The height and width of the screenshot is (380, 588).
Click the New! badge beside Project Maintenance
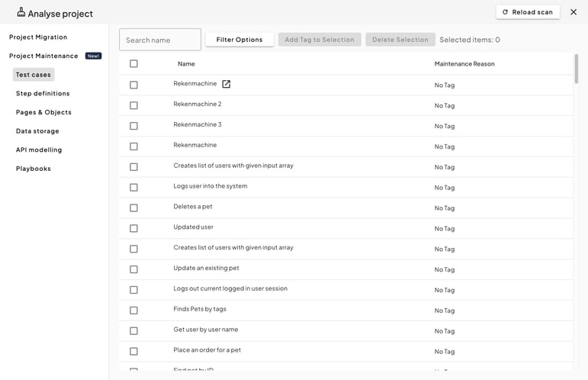pyautogui.click(x=93, y=56)
